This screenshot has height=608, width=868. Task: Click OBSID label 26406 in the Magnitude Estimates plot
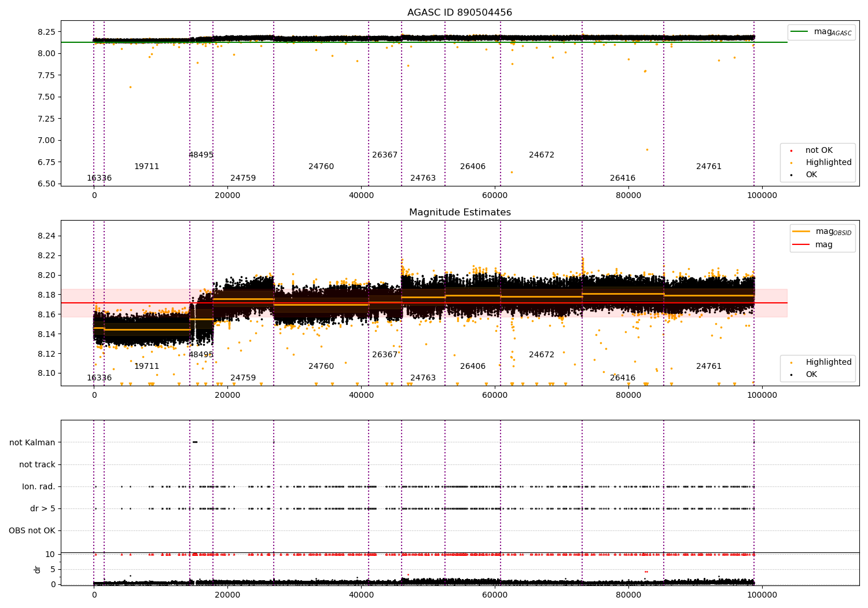(473, 367)
